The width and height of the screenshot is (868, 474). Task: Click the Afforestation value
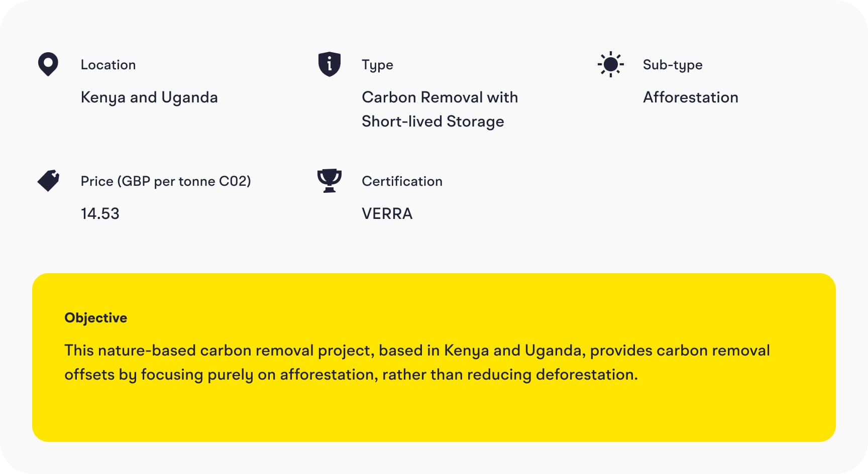pos(691,97)
